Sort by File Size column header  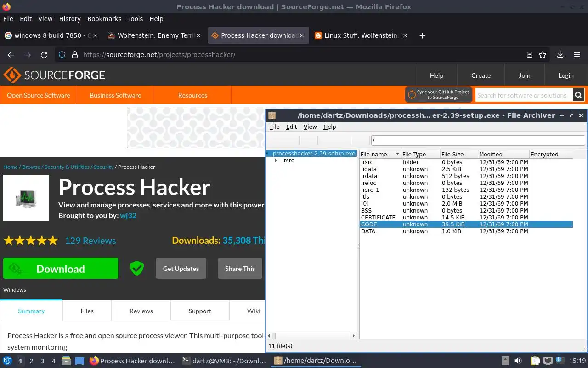click(458, 154)
